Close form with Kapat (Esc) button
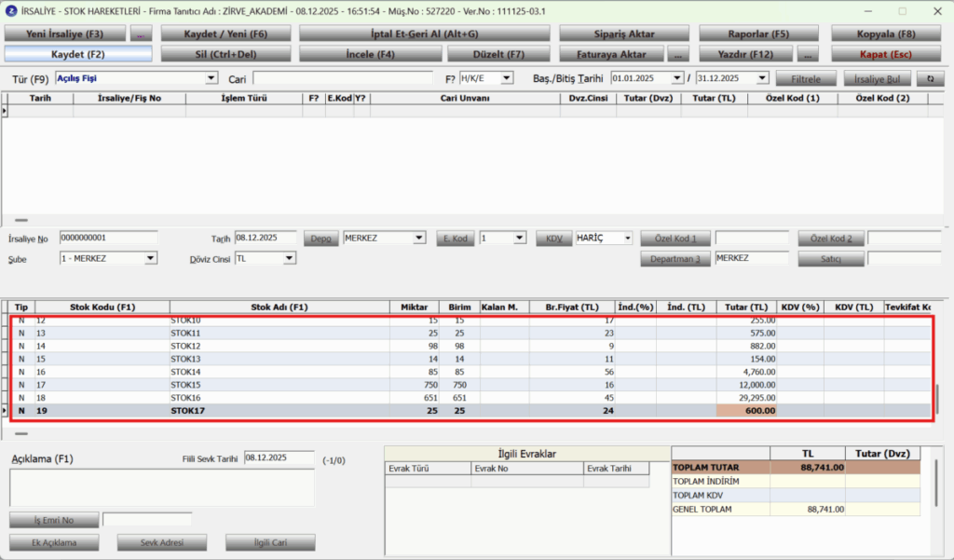The width and height of the screenshot is (954, 560). [886, 54]
